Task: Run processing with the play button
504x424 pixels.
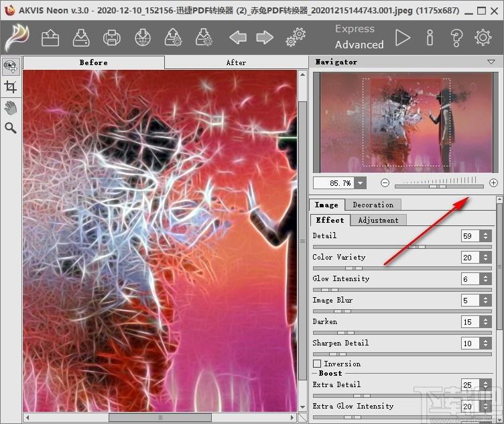Action: click(402, 38)
